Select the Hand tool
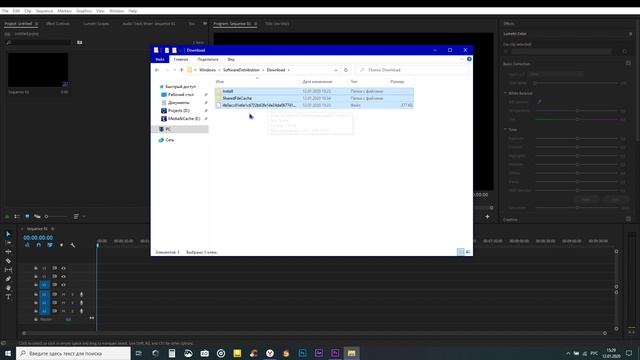Screen dimensions: 640x360 8,288
